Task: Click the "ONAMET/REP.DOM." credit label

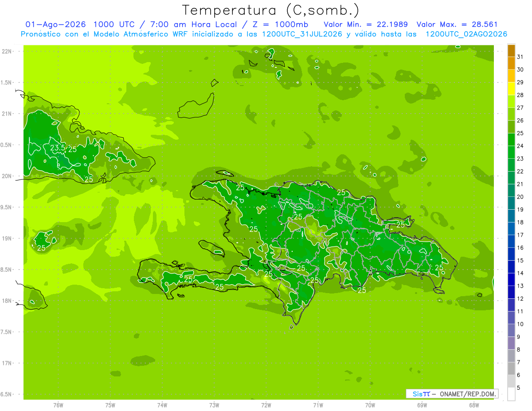Action: (x=468, y=394)
